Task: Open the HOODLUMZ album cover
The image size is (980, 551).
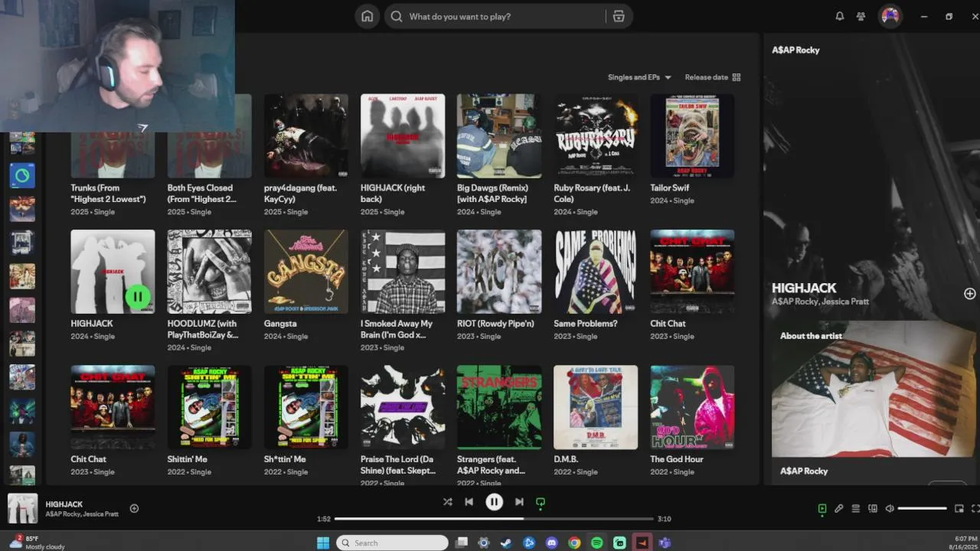Action: (x=210, y=272)
